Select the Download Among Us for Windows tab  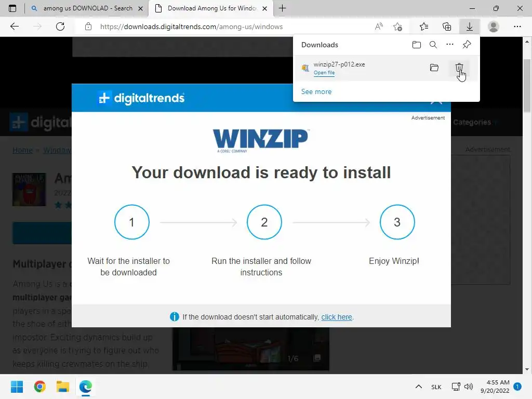pyautogui.click(x=210, y=8)
